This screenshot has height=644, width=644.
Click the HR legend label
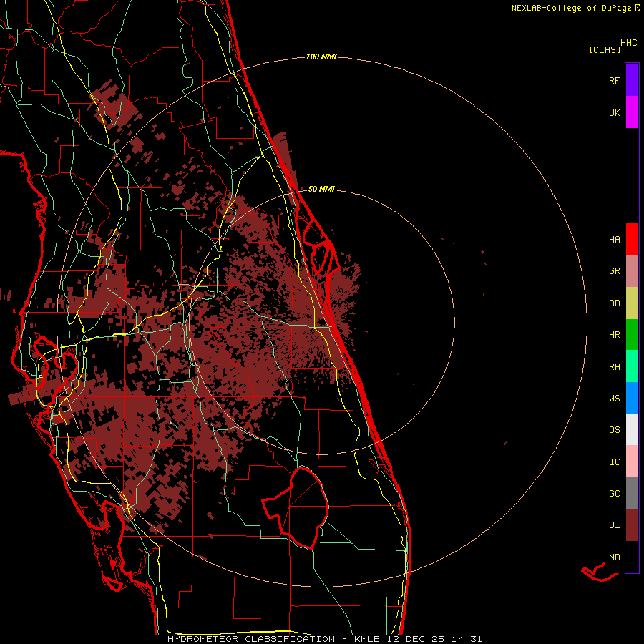tap(614, 335)
